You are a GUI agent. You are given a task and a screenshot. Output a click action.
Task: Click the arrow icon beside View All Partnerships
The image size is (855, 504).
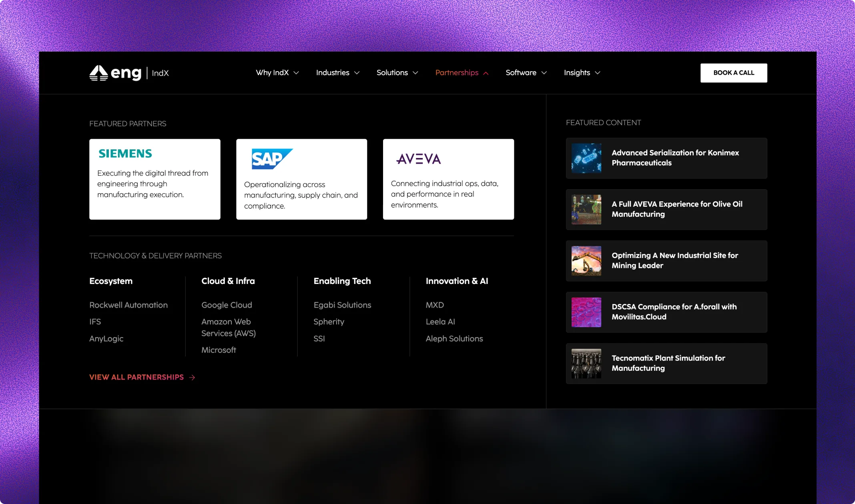(192, 377)
